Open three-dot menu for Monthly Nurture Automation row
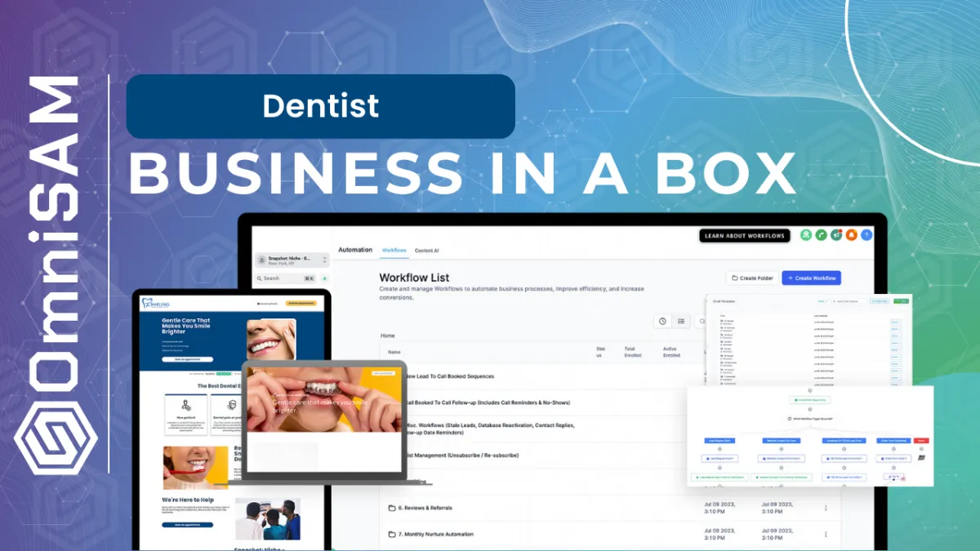Screen dimensions: 980x551 [x=825, y=534]
